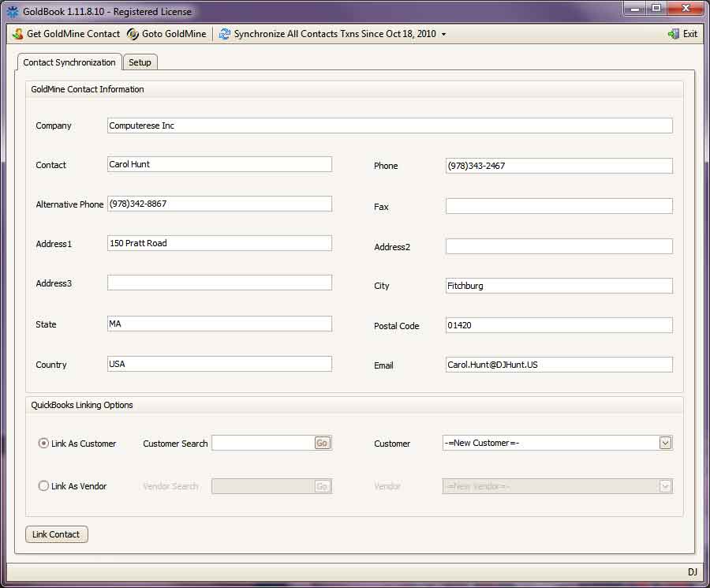Click the DJ status bar text
The image size is (710, 588).
pos(693,572)
